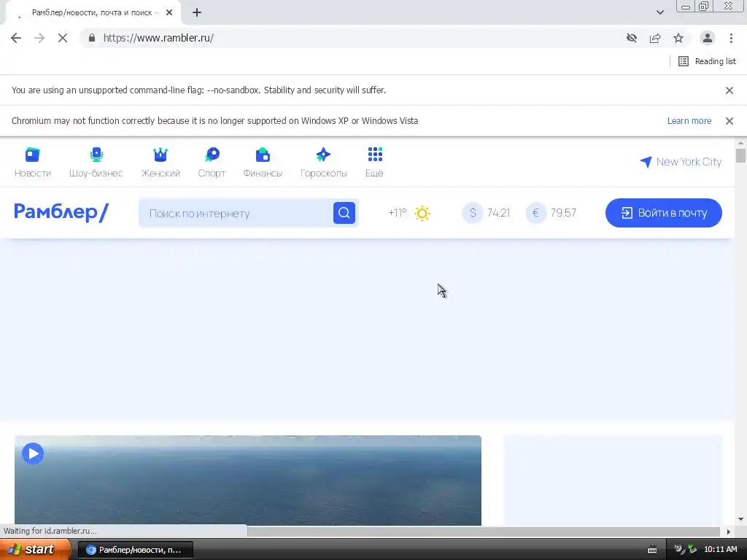Open the Новости news section icon
Screen dimensions: 747x560
point(32,155)
